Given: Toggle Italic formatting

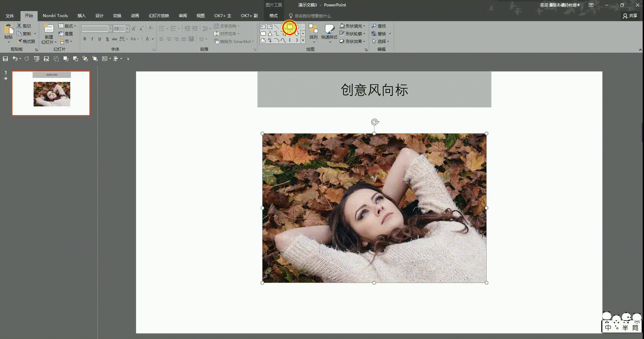Looking at the screenshot, I should 92,39.
